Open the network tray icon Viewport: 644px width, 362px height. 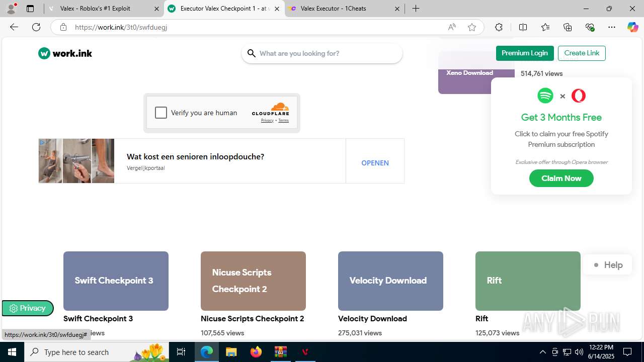tap(567, 352)
